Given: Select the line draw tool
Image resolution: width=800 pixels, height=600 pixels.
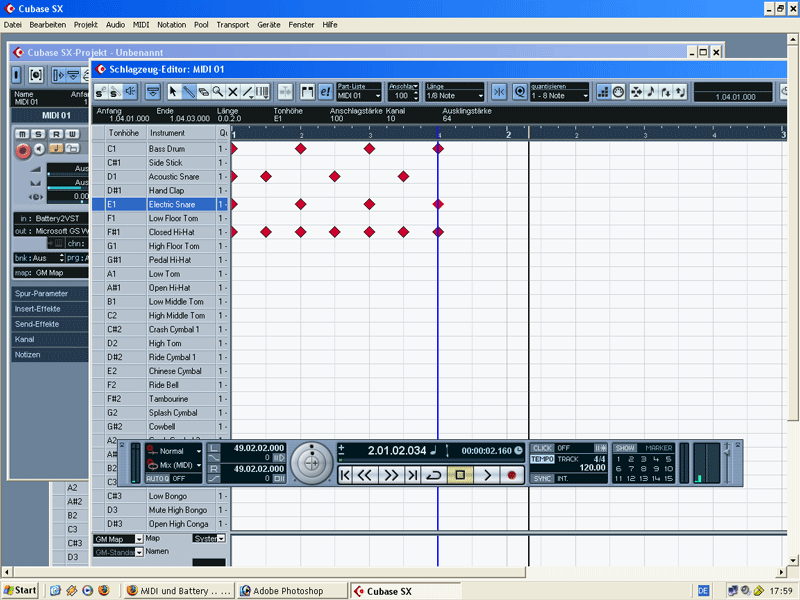Looking at the screenshot, I should click(247, 92).
